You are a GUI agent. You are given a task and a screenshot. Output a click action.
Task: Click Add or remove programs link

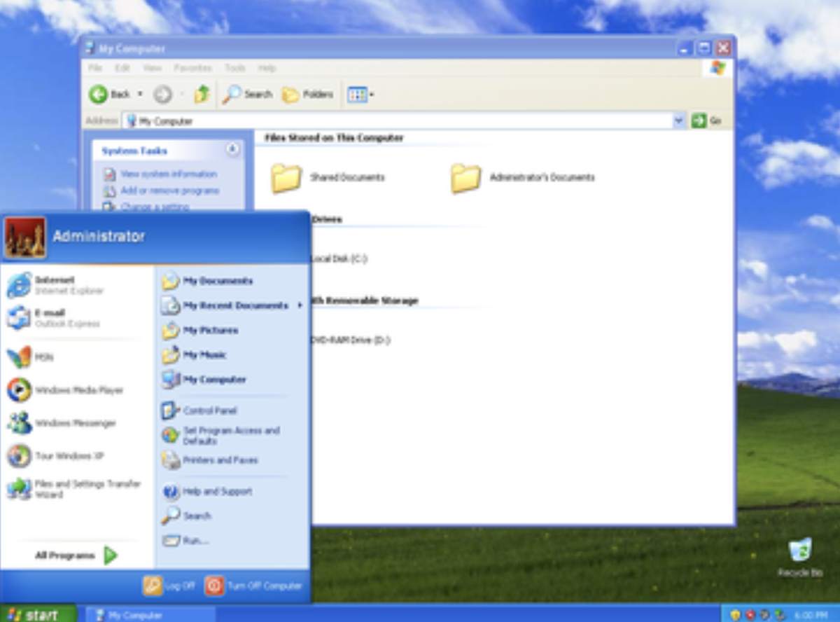point(169,191)
